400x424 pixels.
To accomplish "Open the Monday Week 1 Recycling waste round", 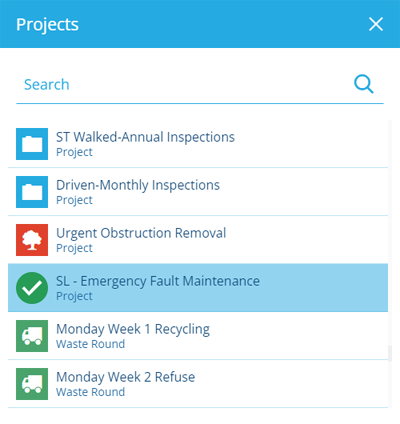I will (x=198, y=336).
